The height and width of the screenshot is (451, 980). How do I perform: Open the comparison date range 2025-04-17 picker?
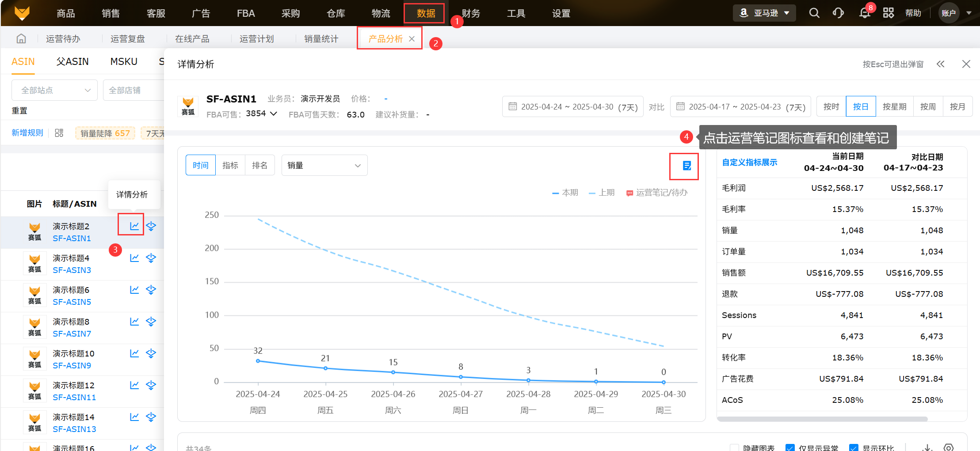pyautogui.click(x=740, y=106)
